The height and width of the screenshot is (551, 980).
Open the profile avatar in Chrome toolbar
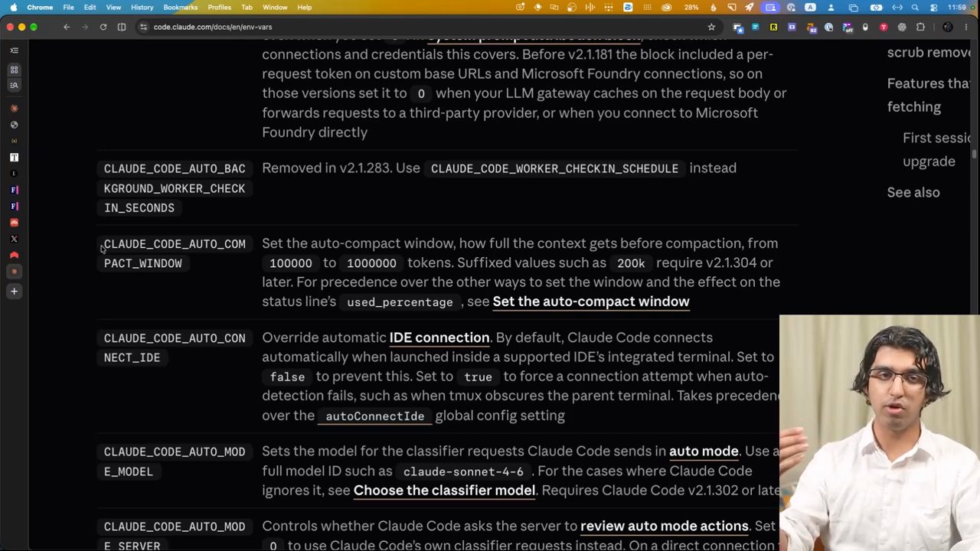click(948, 27)
